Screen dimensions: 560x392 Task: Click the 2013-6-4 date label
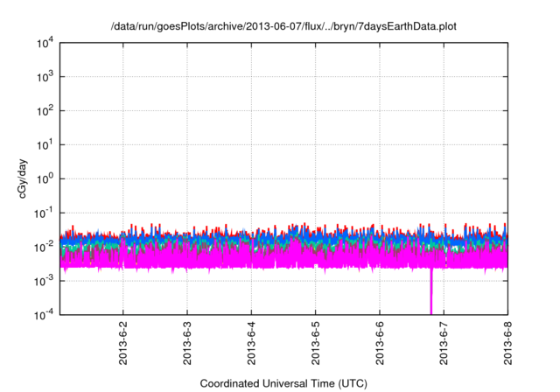(251, 343)
